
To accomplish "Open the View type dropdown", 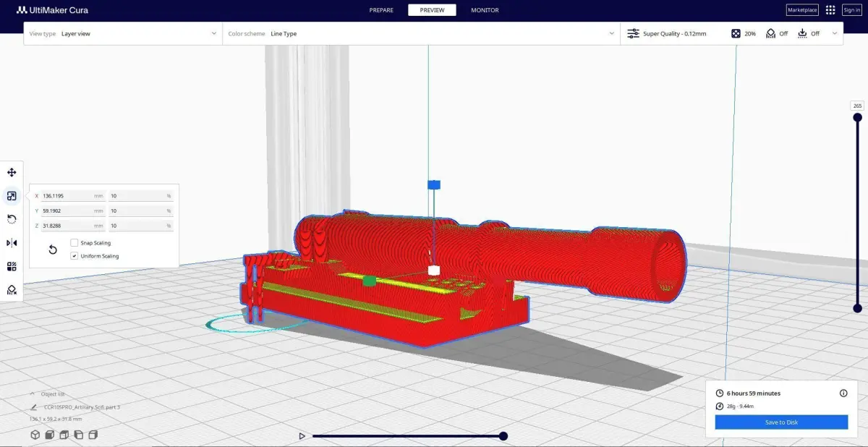I will pos(123,33).
